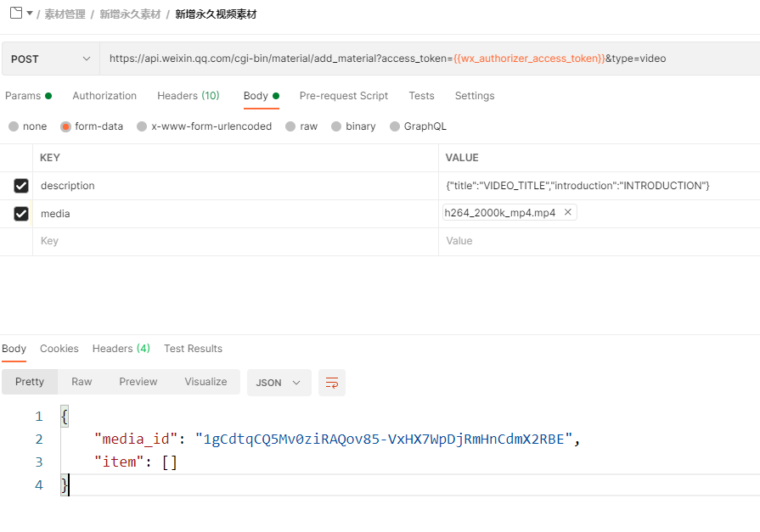This screenshot has width=760, height=532.
Task: Click the "media_id" key in response
Action: coord(136,440)
